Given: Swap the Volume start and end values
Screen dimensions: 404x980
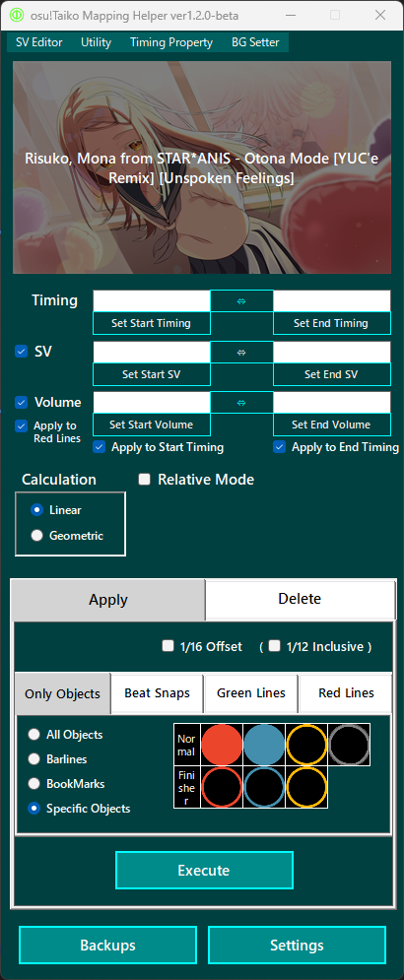Looking at the screenshot, I should 241,403.
